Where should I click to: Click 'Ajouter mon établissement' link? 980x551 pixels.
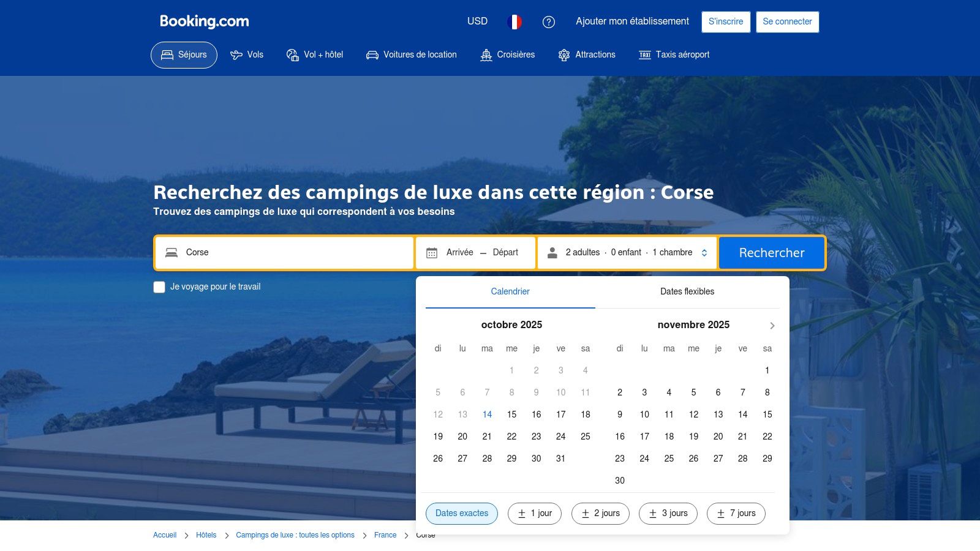tap(632, 21)
